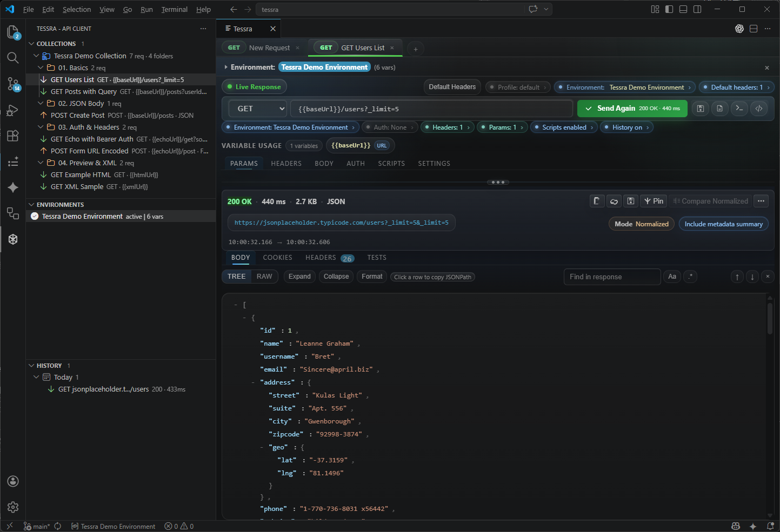Switch to the SCRIPTS request tab
Image resolution: width=780 pixels, height=532 pixels.
click(391, 163)
